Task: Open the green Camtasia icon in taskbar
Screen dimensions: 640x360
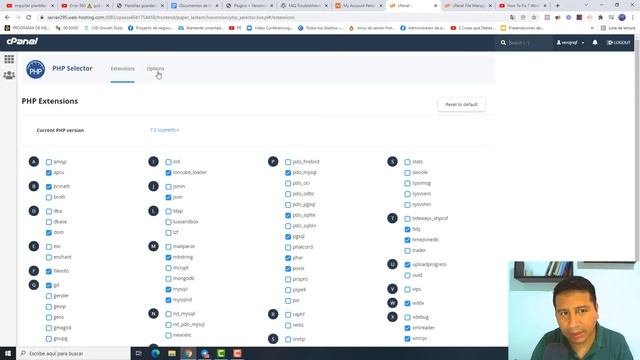Action: tap(221, 353)
